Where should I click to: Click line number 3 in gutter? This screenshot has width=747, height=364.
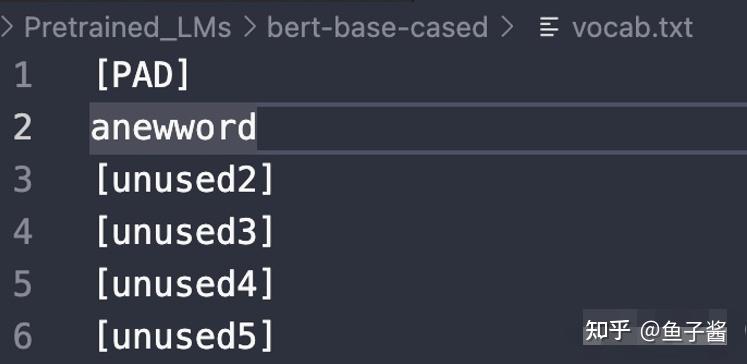coord(23,180)
